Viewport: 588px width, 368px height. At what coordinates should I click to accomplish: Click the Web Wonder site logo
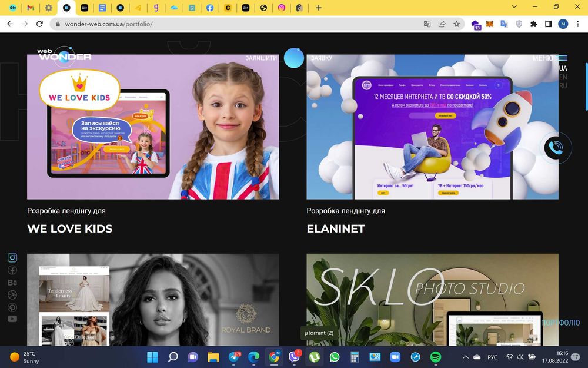pos(64,55)
